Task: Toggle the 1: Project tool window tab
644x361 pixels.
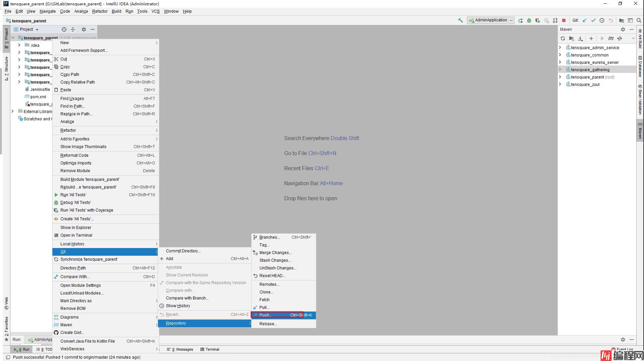Action: coord(6,38)
